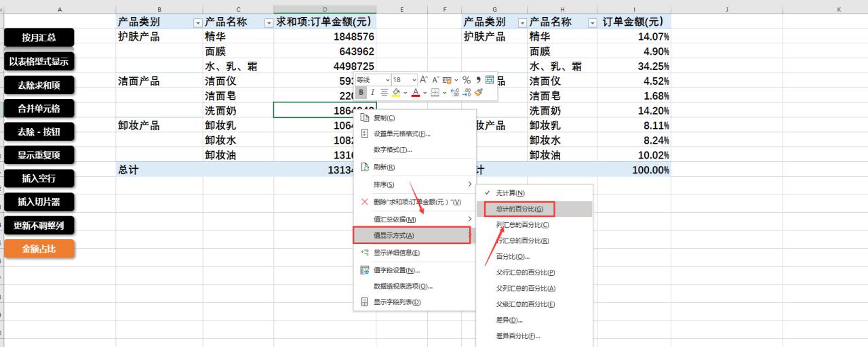Choose 显示详细信息(E) in the context menu
The width and height of the screenshot is (868, 347).
point(414,253)
